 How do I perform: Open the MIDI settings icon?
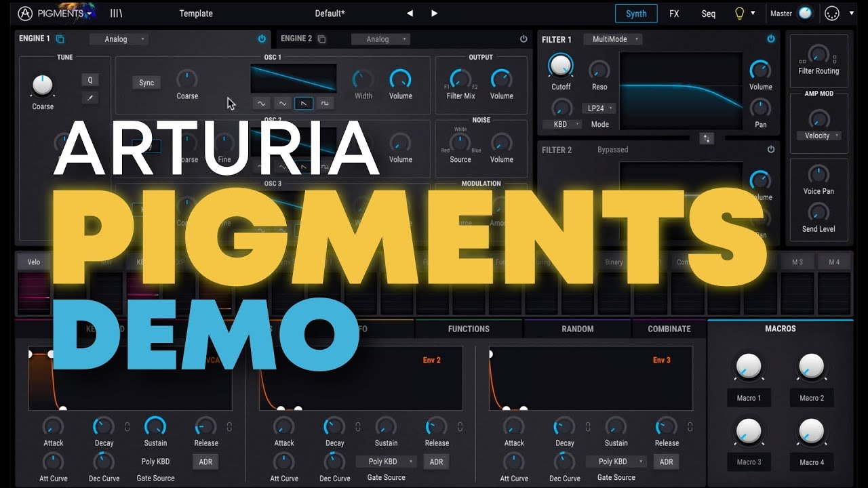831,13
